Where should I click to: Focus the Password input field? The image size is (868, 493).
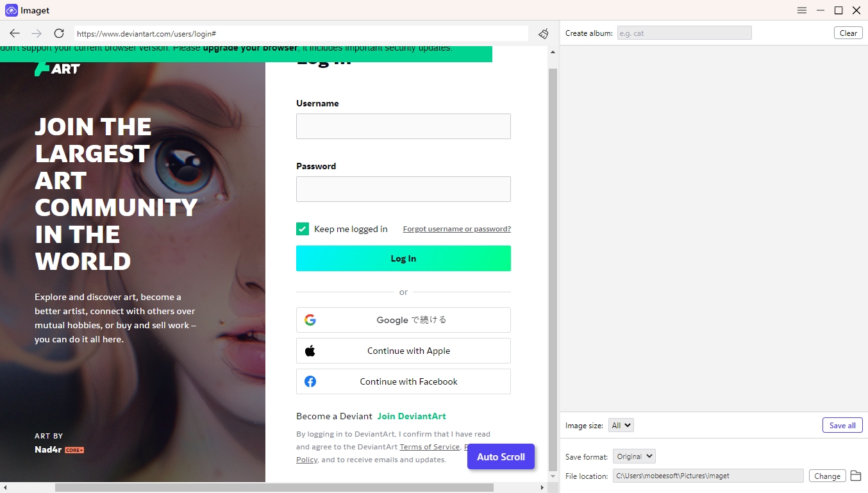403,189
